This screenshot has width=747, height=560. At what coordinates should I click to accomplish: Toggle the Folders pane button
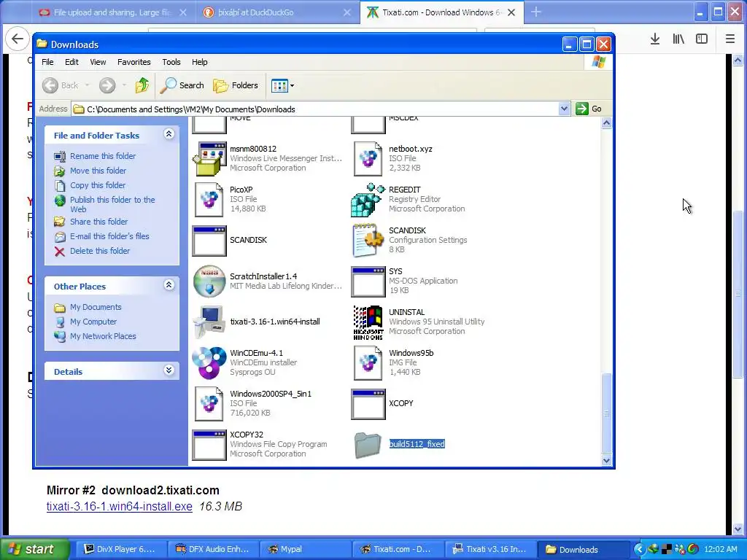click(x=236, y=86)
